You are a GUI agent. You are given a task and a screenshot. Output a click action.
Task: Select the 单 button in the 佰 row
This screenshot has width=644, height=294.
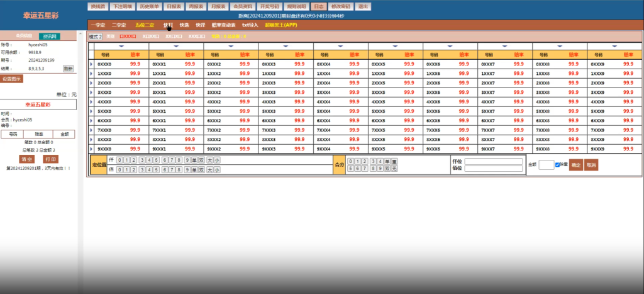click(x=194, y=169)
